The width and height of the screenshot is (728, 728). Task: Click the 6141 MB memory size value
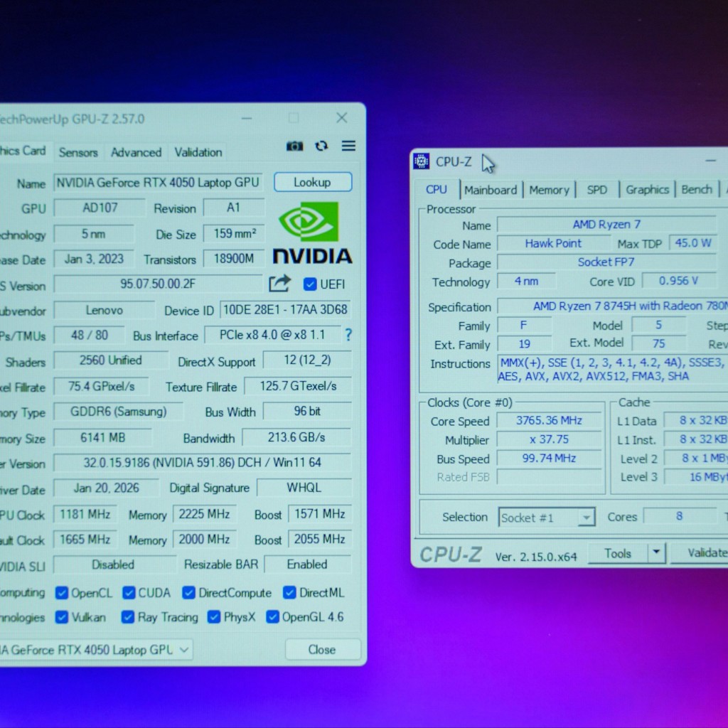102,438
